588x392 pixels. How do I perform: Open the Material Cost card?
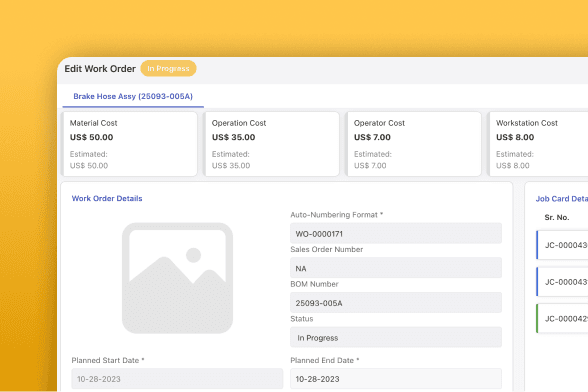coord(130,144)
